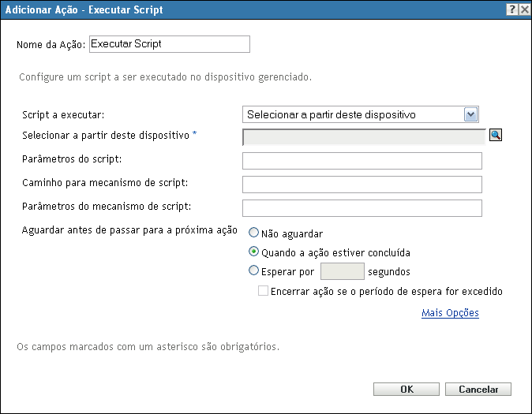Choose 'Quando a ação estiver concluída' option

[x=254, y=252]
